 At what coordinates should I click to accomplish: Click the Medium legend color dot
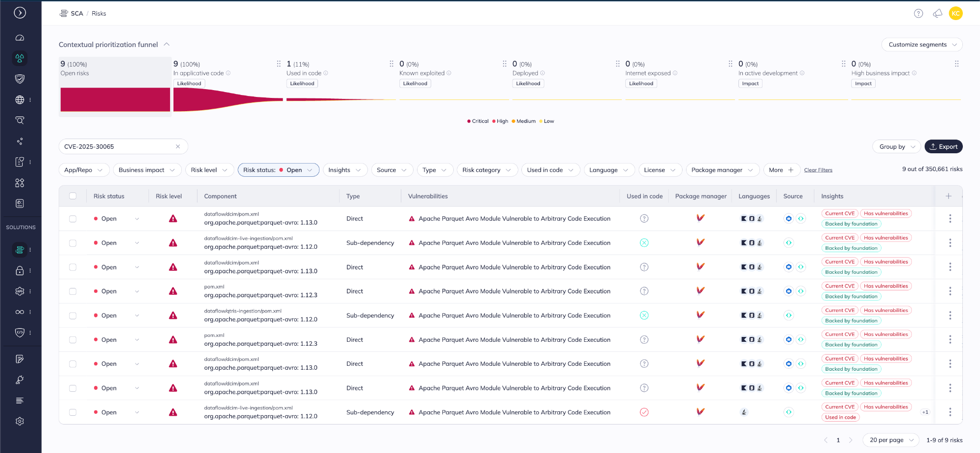(513, 121)
